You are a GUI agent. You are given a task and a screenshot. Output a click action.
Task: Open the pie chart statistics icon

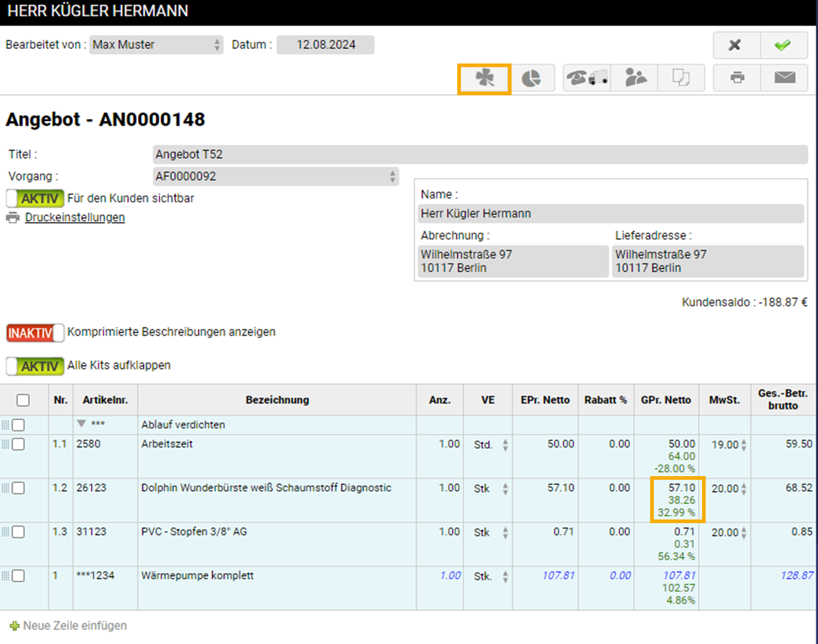(x=531, y=79)
